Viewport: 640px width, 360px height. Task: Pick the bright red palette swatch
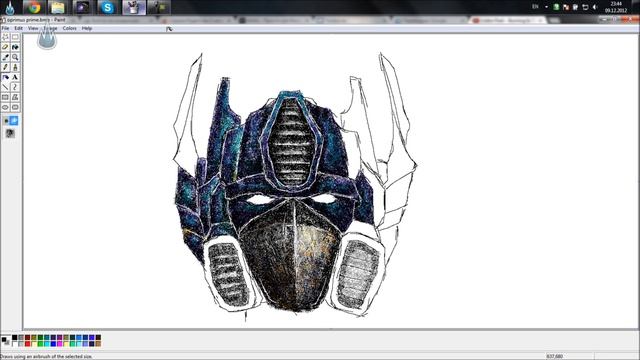[x=27, y=344]
